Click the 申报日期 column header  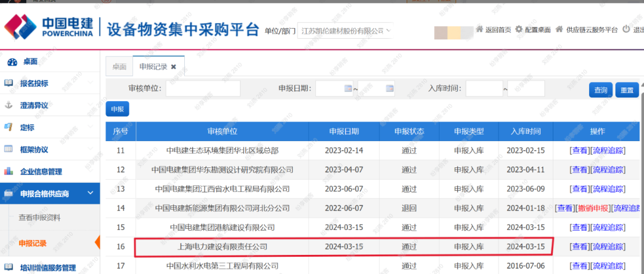344,131
